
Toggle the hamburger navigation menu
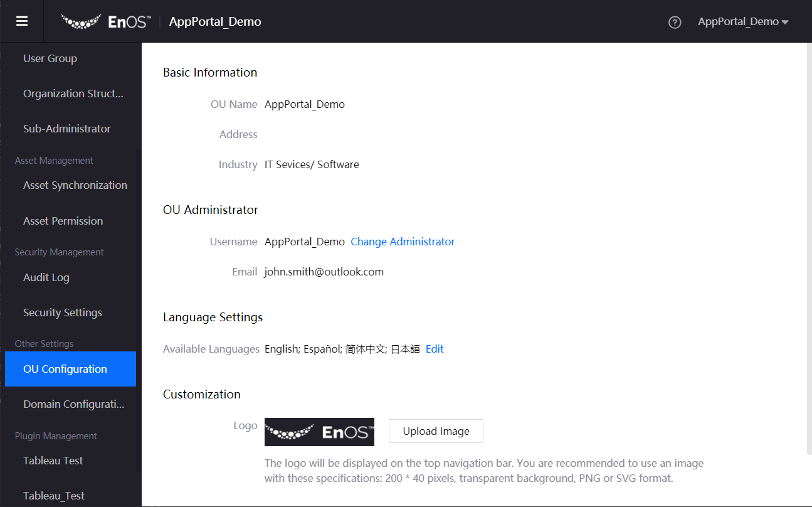[22, 21]
